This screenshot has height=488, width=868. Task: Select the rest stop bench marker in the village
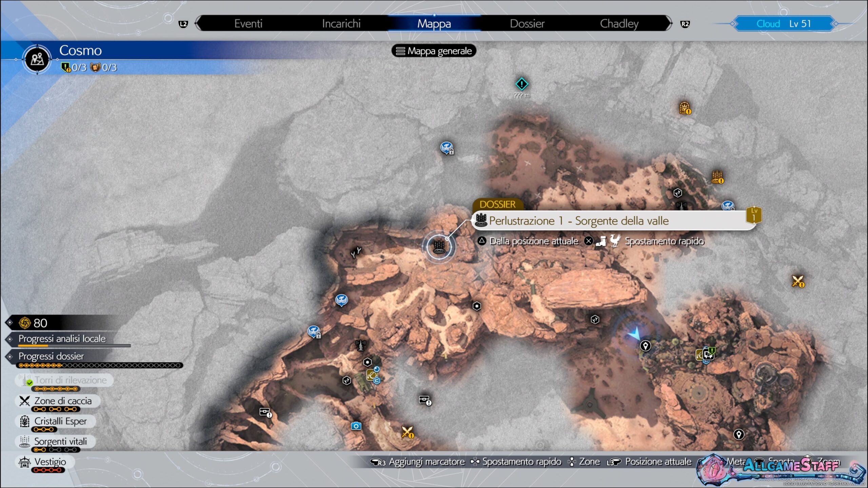pyautogui.click(x=708, y=355)
